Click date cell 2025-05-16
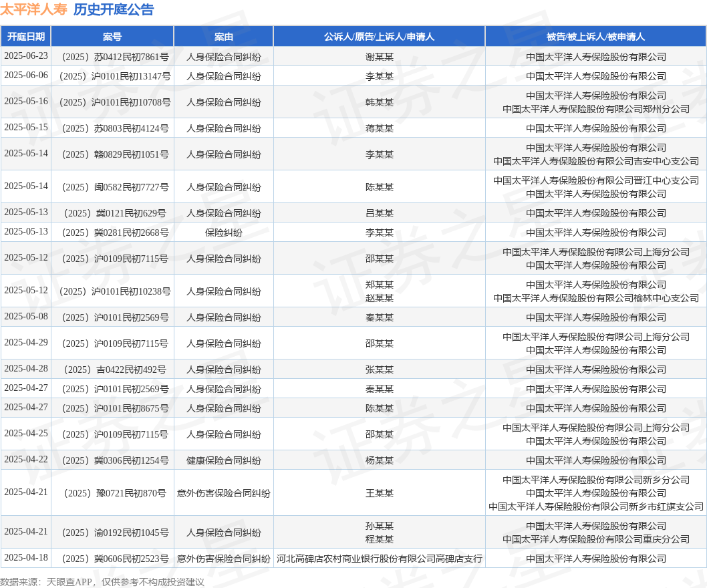The height and width of the screenshot is (588, 707). point(25,102)
